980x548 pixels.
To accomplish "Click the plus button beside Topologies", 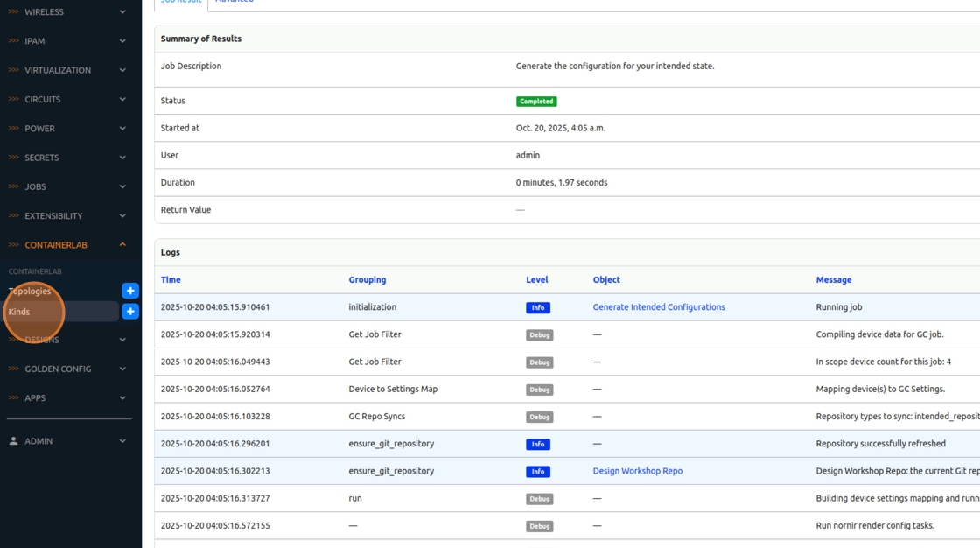I will pos(130,291).
